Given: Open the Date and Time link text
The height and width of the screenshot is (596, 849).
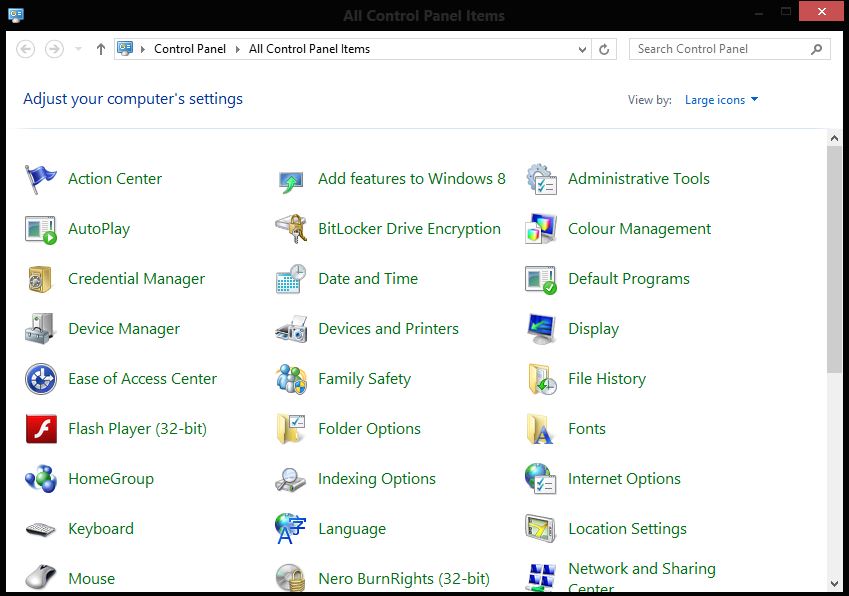Looking at the screenshot, I should pos(368,279).
